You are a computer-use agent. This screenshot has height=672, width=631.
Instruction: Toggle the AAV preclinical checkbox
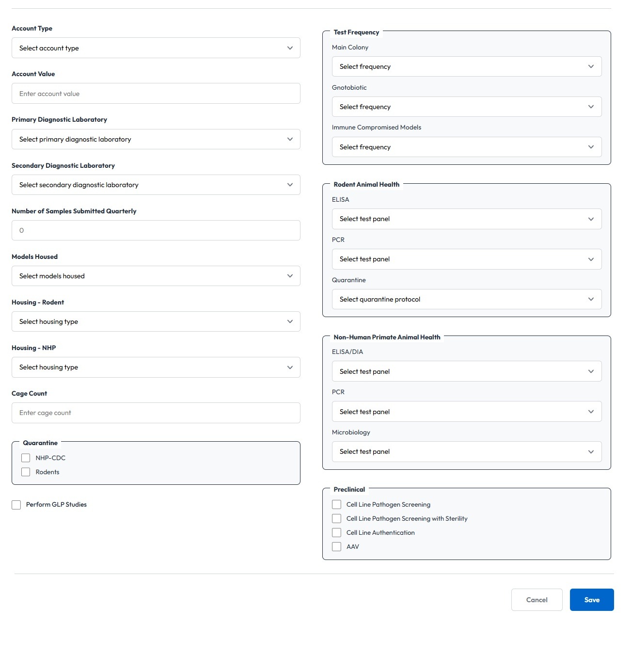(336, 546)
